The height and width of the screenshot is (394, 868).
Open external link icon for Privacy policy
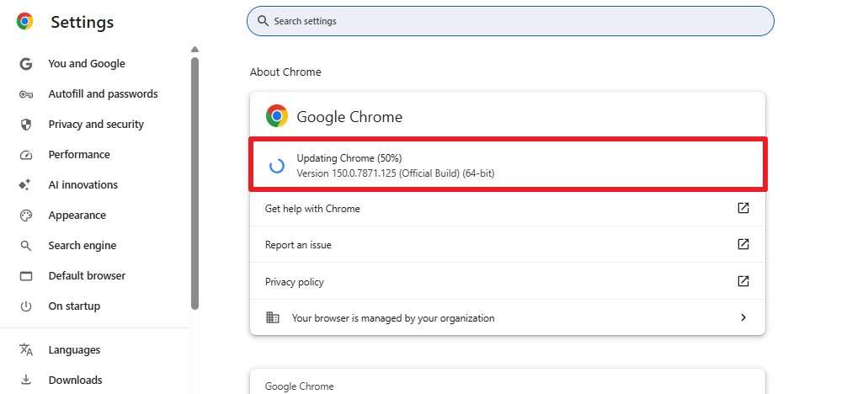[743, 281]
